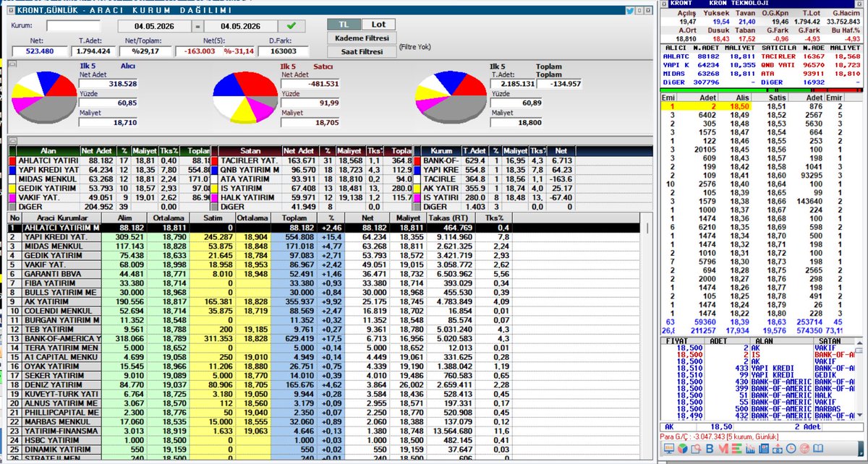
Task: Click red swatch next to AHLATCI YATIRI
Action: pos(12,160)
